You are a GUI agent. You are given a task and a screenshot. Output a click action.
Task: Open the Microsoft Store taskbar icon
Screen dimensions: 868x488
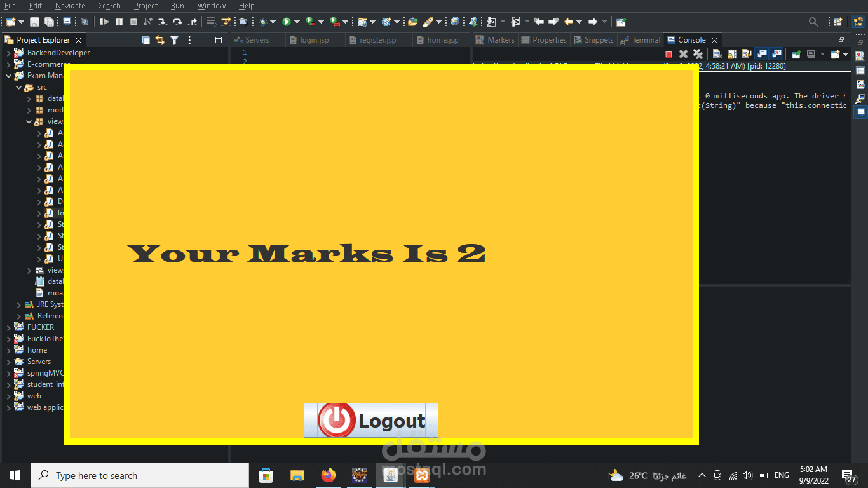click(266, 475)
